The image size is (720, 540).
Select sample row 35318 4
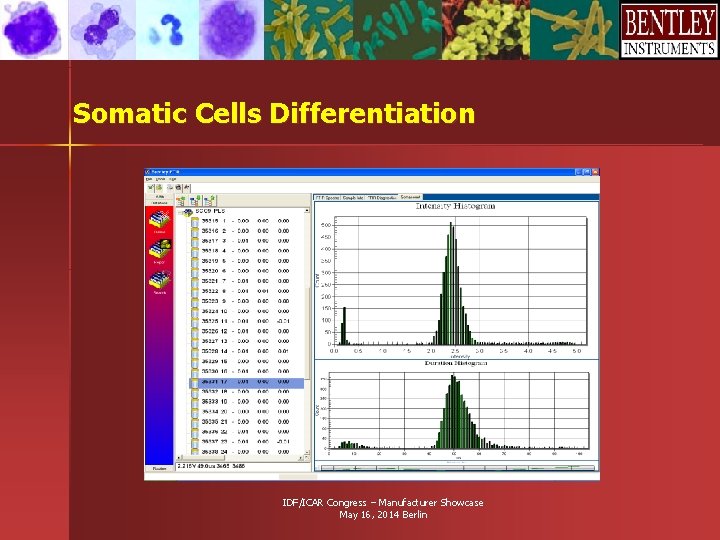pos(246,251)
